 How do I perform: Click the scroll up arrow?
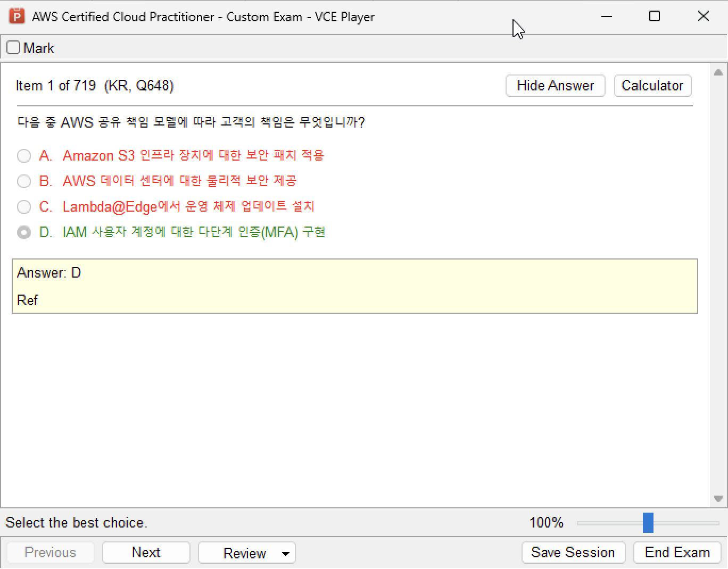718,72
